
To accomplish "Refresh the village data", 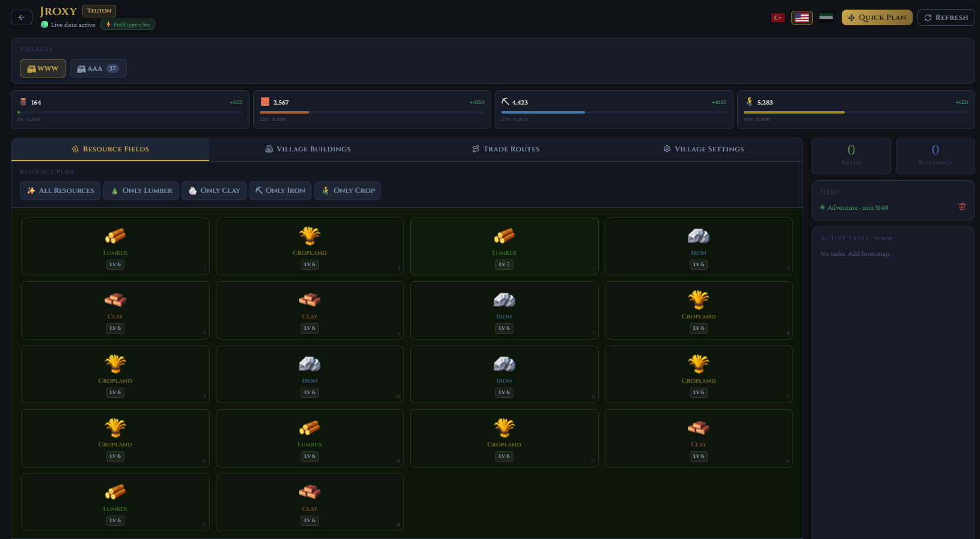I will 946,17.
